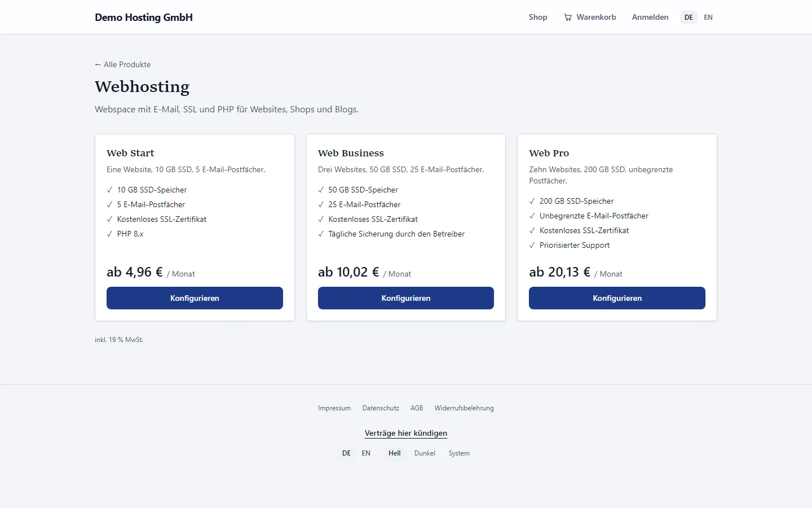Switch footer language to EN
This screenshot has height=508, width=812.
point(366,453)
